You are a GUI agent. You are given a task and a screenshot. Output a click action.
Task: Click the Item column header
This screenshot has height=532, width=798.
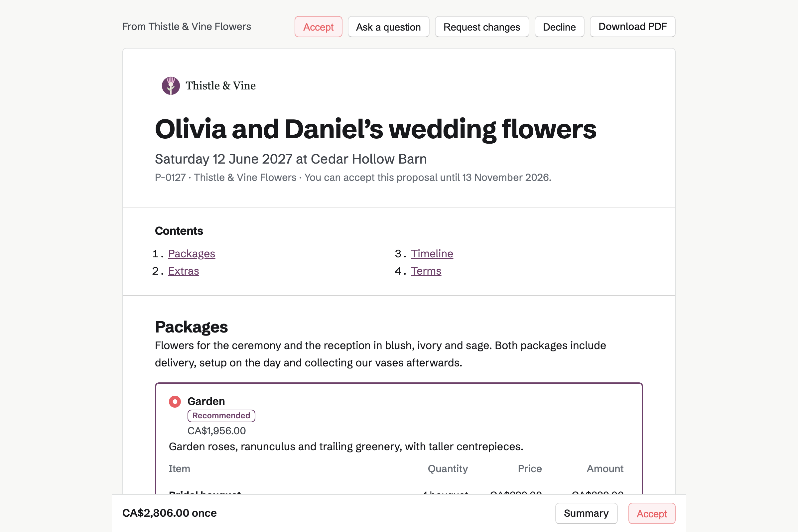180,469
